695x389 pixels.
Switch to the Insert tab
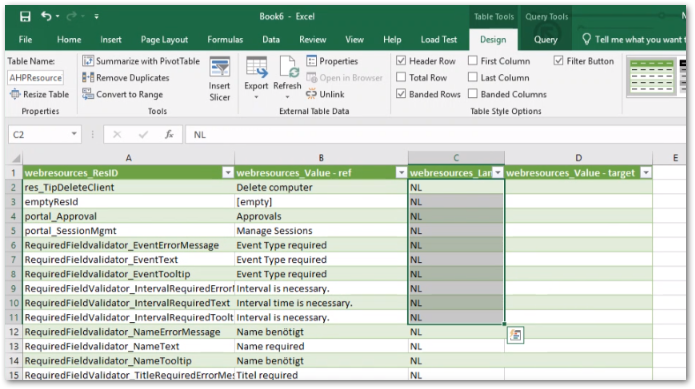110,39
